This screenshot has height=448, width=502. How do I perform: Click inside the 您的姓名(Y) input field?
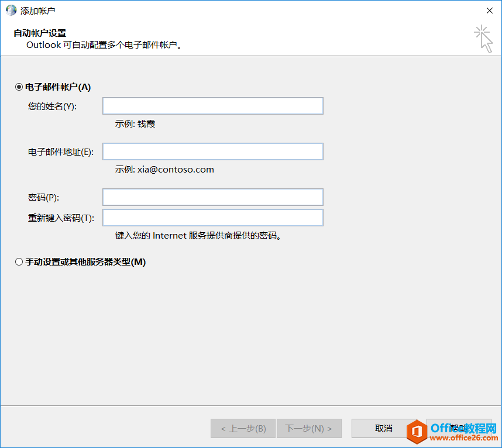212,105
